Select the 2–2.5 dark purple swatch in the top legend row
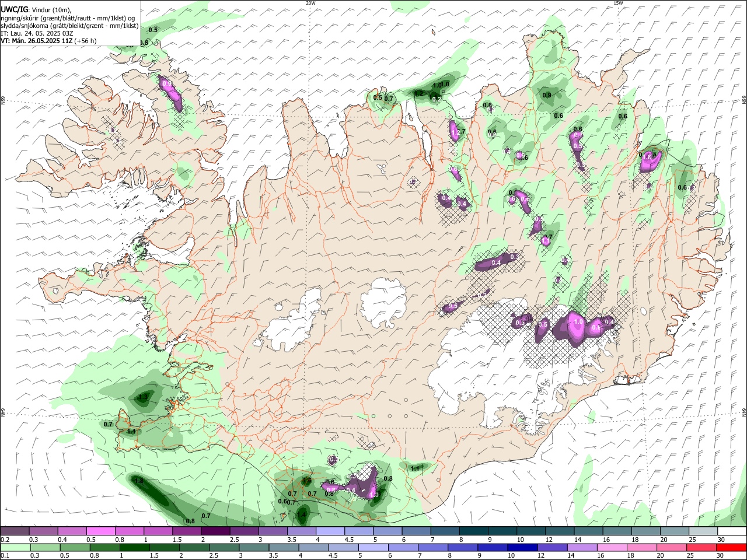The width and height of the screenshot is (747, 560). pos(215,531)
